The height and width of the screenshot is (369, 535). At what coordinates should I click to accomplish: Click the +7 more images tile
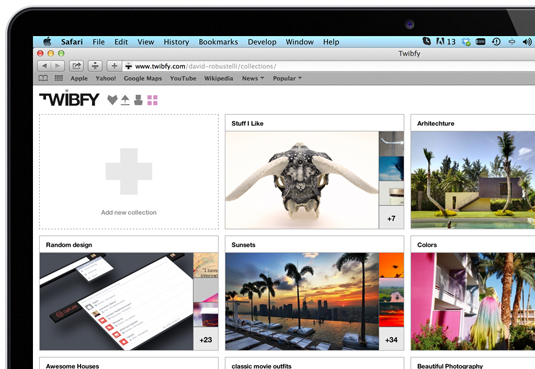click(x=391, y=218)
